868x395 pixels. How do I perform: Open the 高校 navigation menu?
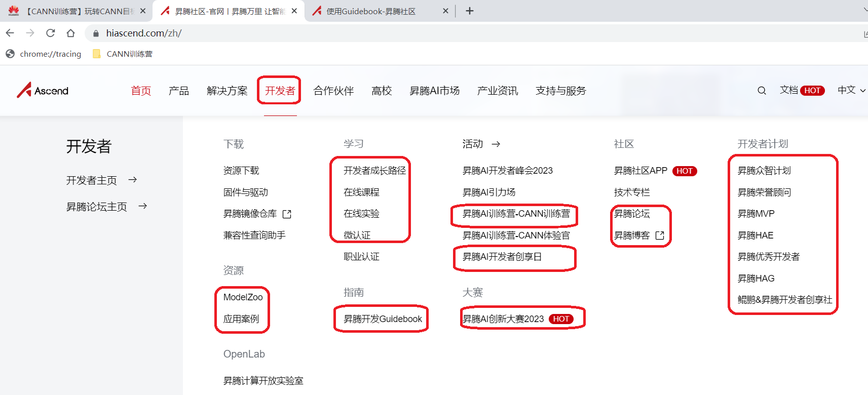tap(382, 91)
